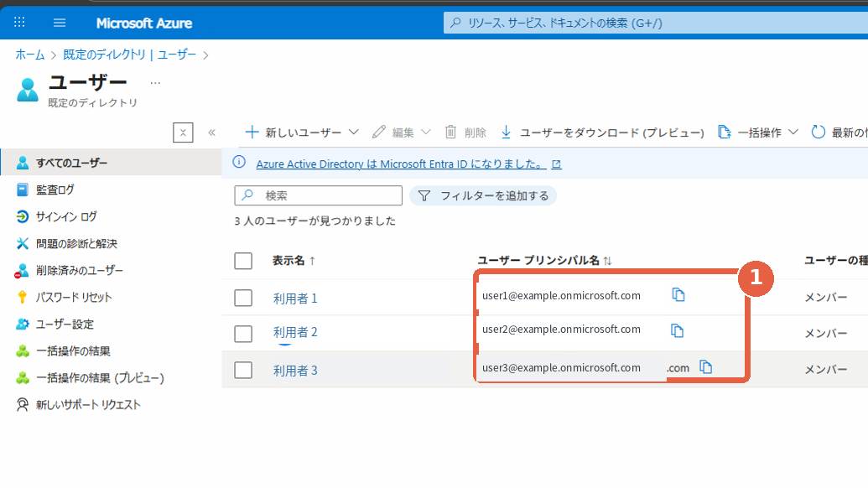Copy user2@example.onmicrosoft.com with copy icon

tap(677, 330)
